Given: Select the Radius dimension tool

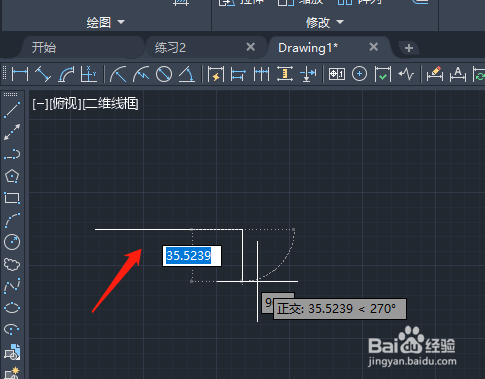Looking at the screenshot, I should click(x=118, y=74).
